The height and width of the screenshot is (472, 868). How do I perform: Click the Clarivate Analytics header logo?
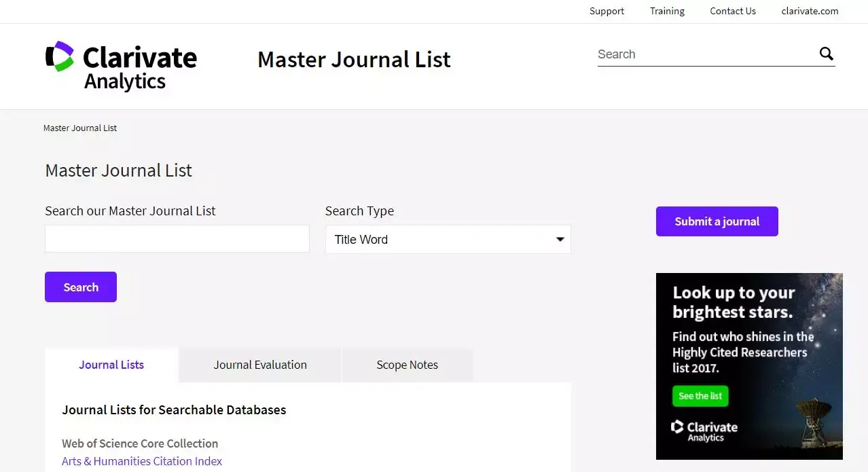(121, 66)
